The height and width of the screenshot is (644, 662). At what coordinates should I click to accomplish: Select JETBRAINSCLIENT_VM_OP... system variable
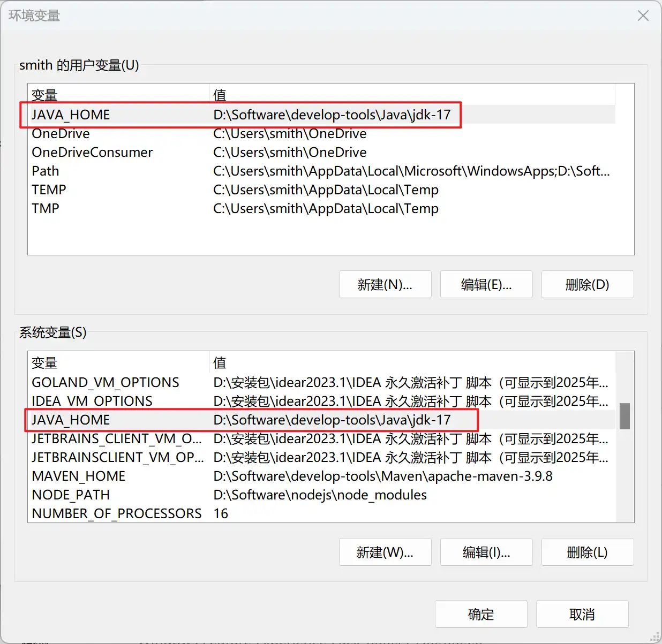pyautogui.click(x=321, y=457)
